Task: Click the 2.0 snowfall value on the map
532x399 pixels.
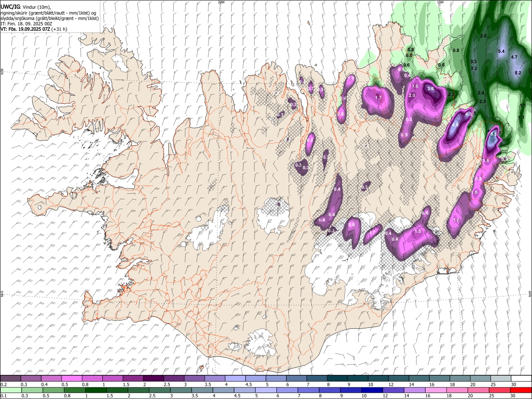Action: 412,95
